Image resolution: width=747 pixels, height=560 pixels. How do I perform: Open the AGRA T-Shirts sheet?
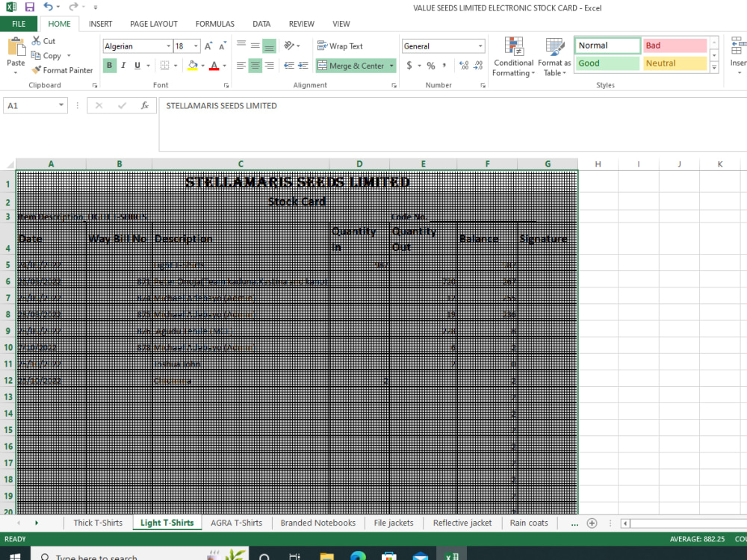pyautogui.click(x=236, y=523)
